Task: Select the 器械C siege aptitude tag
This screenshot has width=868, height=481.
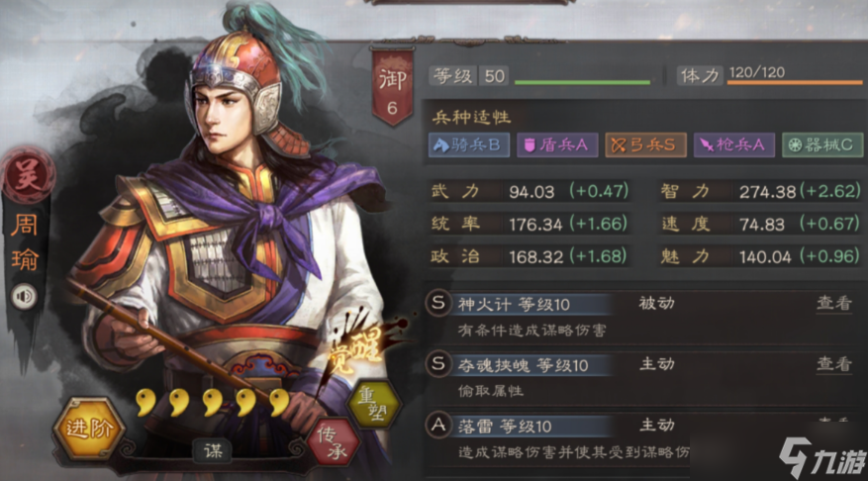Action: tap(822, 145)
